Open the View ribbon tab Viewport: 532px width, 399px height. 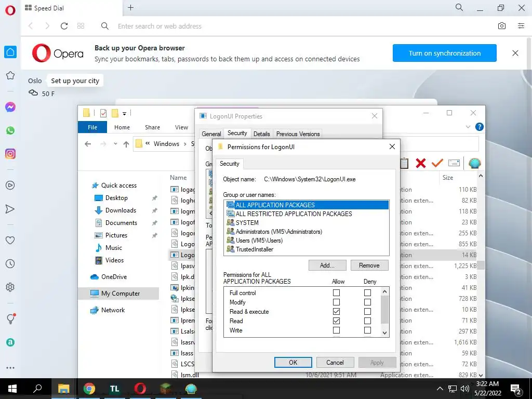pyautogui.click(x=181, y=127)
